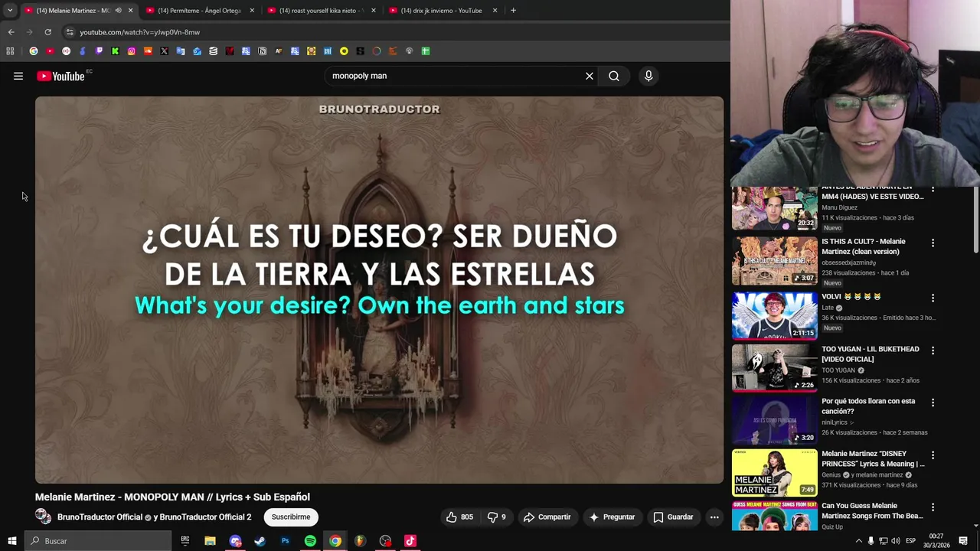Image resolution: width=980 pixels, height=551 pixels.
Task: Open the YouTube bookmark icon
Action: click(50, 51)
